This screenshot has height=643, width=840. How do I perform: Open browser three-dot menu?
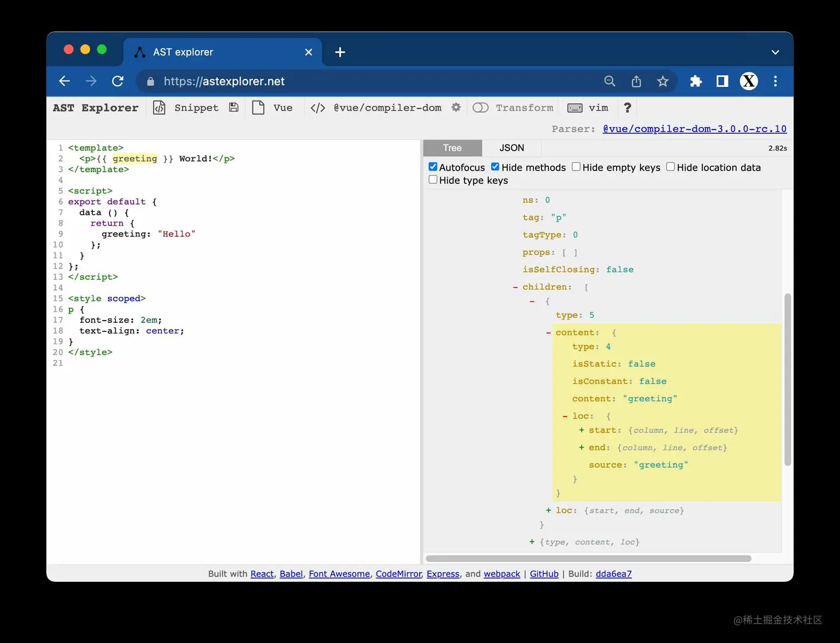776,81
